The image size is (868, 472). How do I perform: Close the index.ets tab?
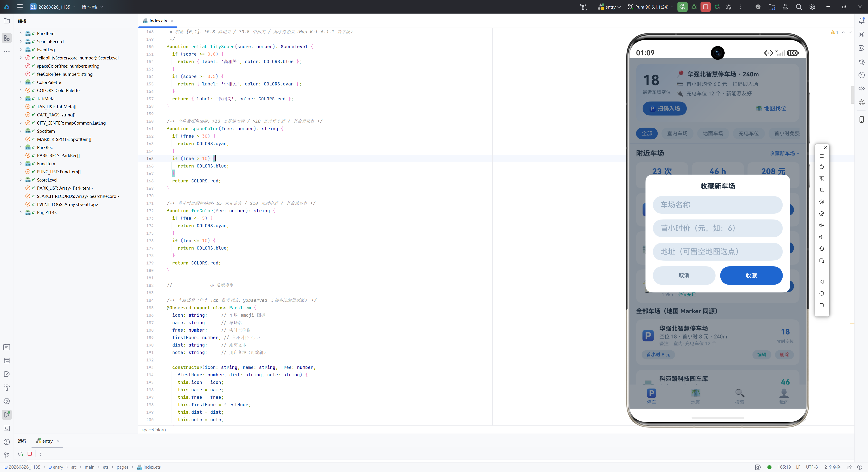point(172,21)
